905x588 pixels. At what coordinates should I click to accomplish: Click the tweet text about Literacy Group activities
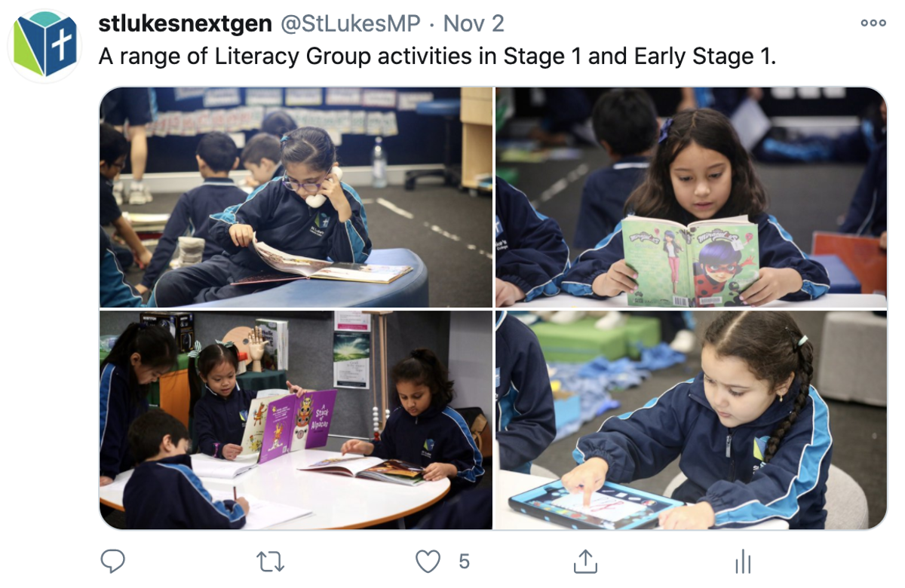(437, 57)
